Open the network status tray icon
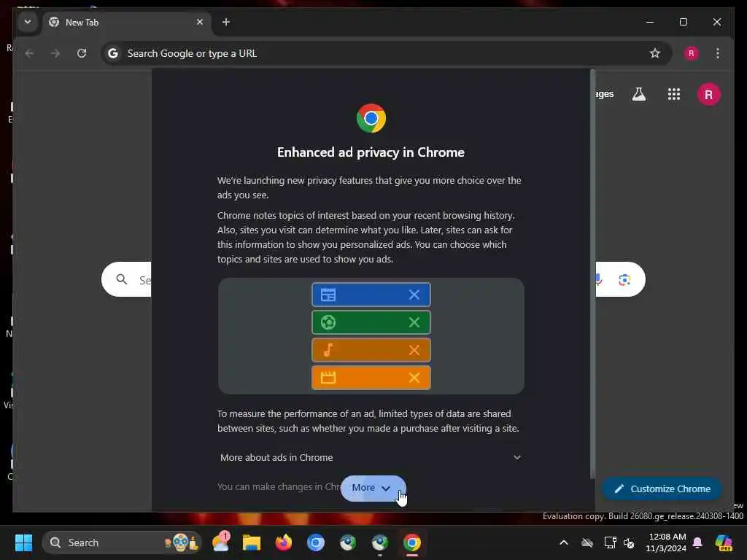Viewport: 747px width, 560px height. pyautogui.click(x=610, y=542)
